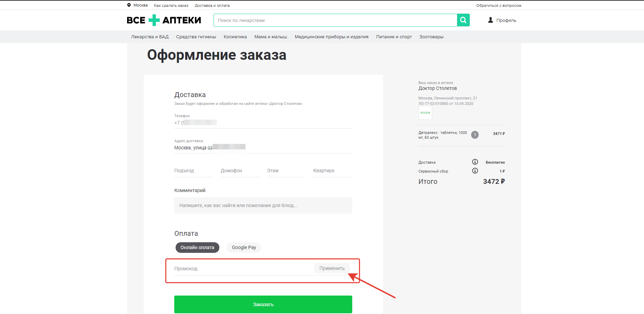Show info icon next to Доставка
644x314 pixels.
[475, 162]
